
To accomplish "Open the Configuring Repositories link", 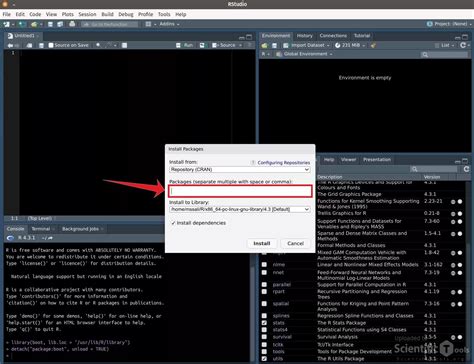I will click(284, 163).
